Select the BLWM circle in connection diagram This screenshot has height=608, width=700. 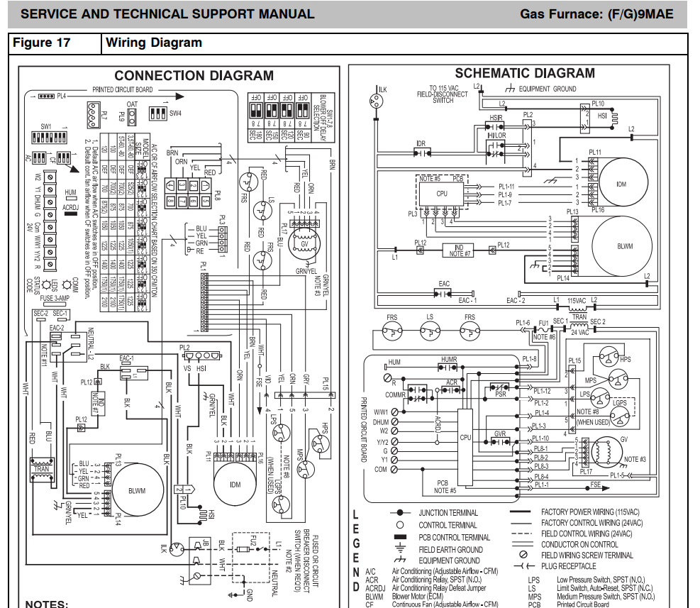point(137,490)
